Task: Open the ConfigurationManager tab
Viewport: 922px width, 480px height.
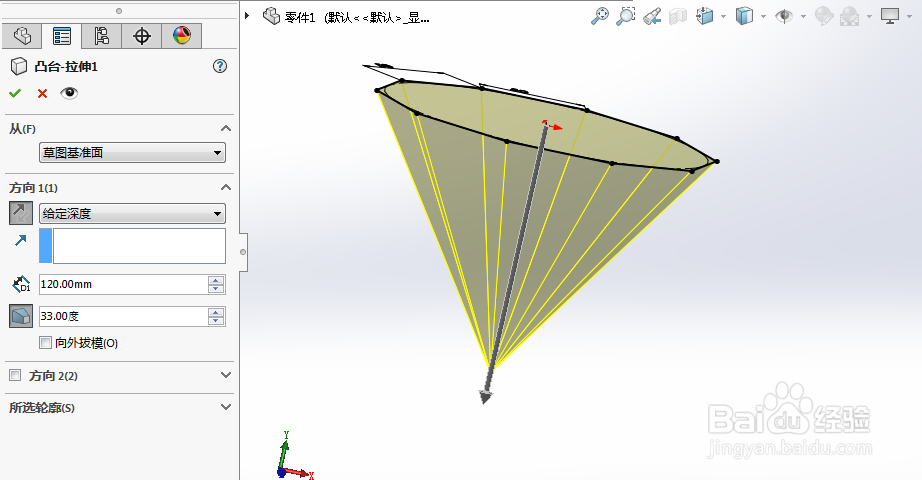Action: pos(102,36)
